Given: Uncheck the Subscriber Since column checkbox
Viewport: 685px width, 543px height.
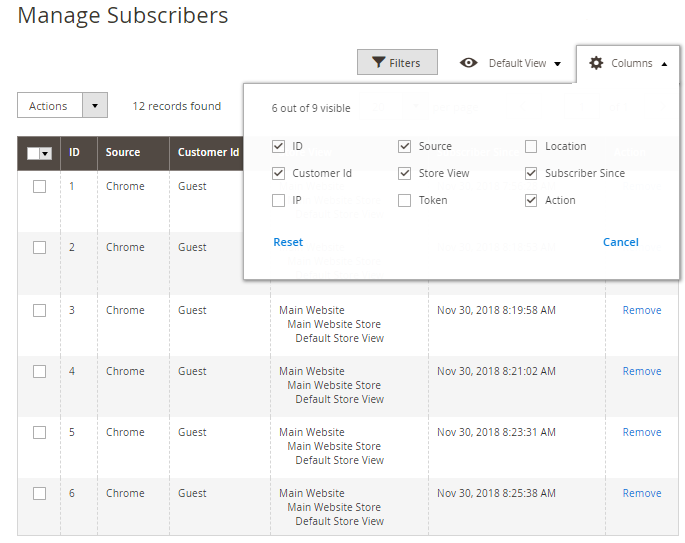Looking at the screenshot, I should [x=531, y=174].
